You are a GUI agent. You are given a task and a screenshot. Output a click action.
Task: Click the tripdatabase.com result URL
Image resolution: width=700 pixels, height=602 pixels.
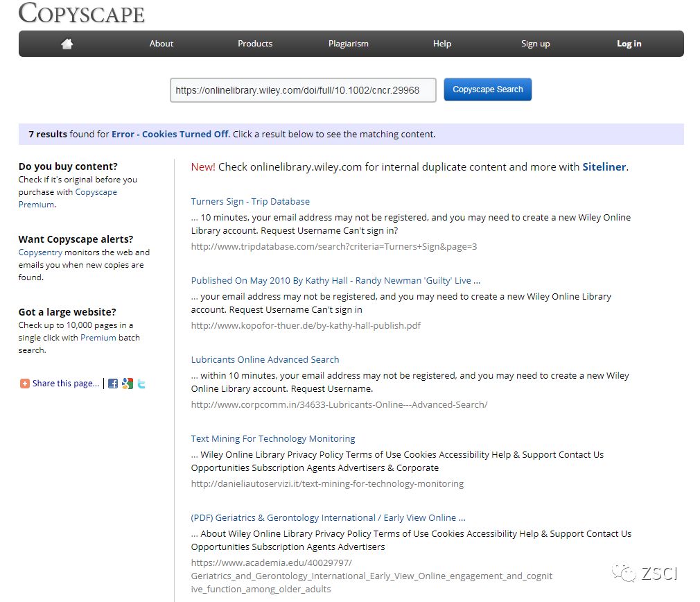coord(334,246)
